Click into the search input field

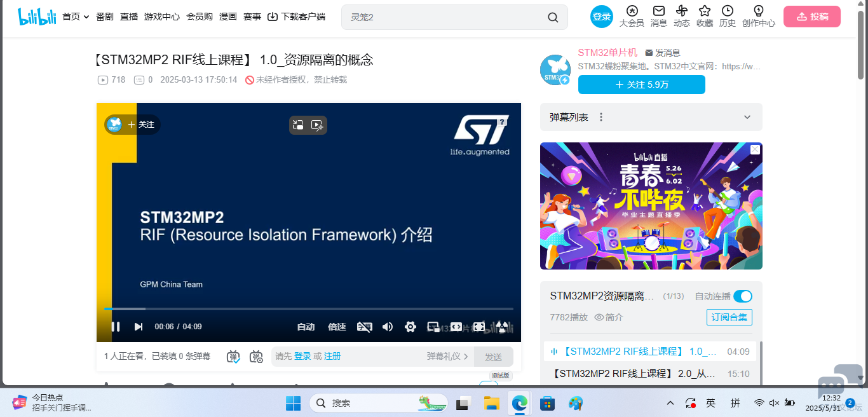point(445,17)
